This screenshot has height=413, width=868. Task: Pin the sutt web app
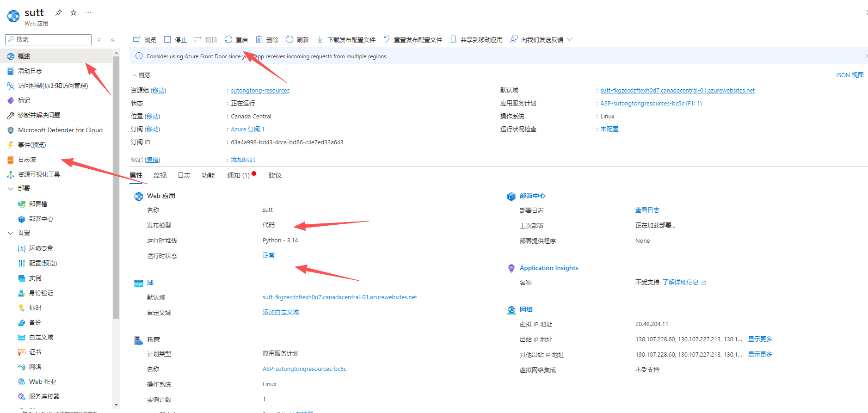click(59, 12)
